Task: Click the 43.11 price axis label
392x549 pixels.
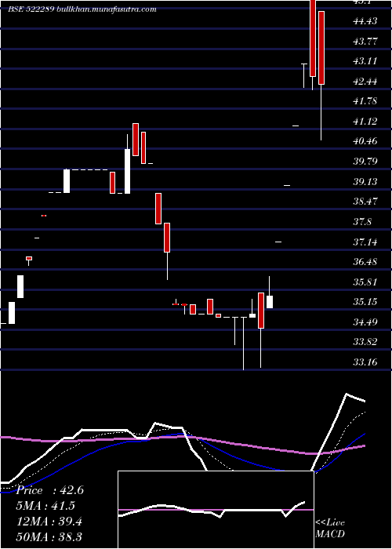Action: pos(365,61)
